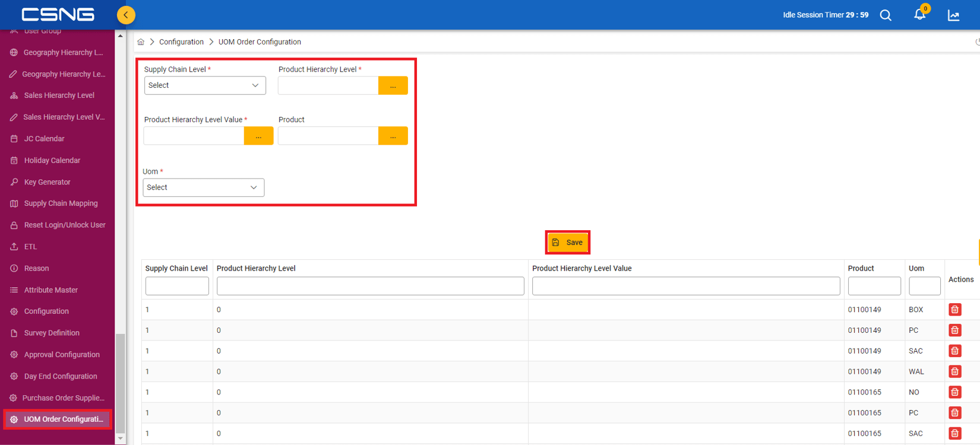Open search using the magnifier icon

coord(886,15)
